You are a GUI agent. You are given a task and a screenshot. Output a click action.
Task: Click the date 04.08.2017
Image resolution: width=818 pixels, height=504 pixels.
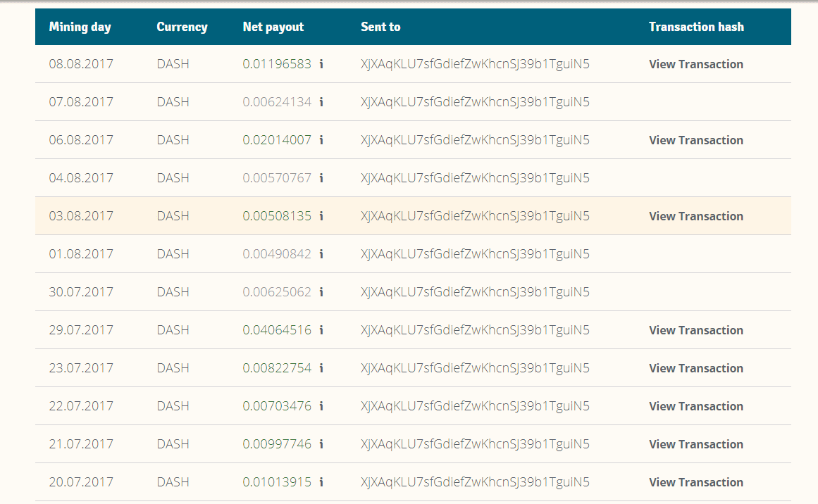click(x=81, y=178)
